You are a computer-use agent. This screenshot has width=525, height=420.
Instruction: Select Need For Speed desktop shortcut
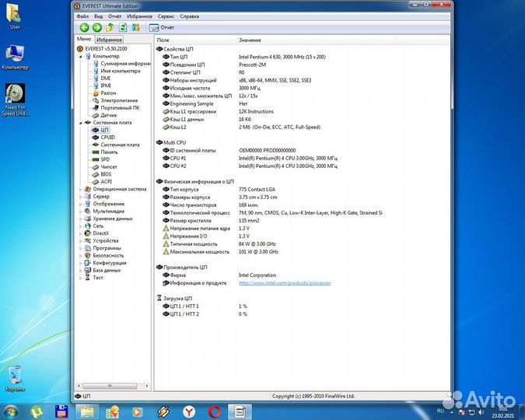click(x=15, y=100)
